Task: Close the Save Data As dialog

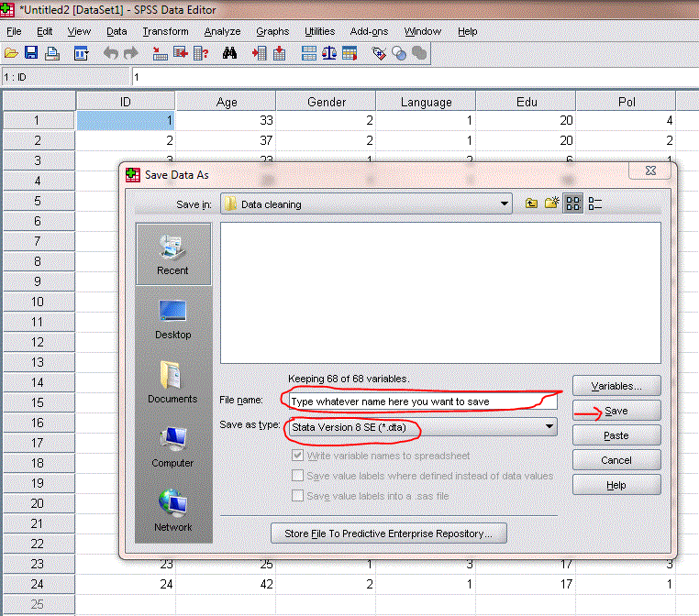Action: click(x=650, y=170)
